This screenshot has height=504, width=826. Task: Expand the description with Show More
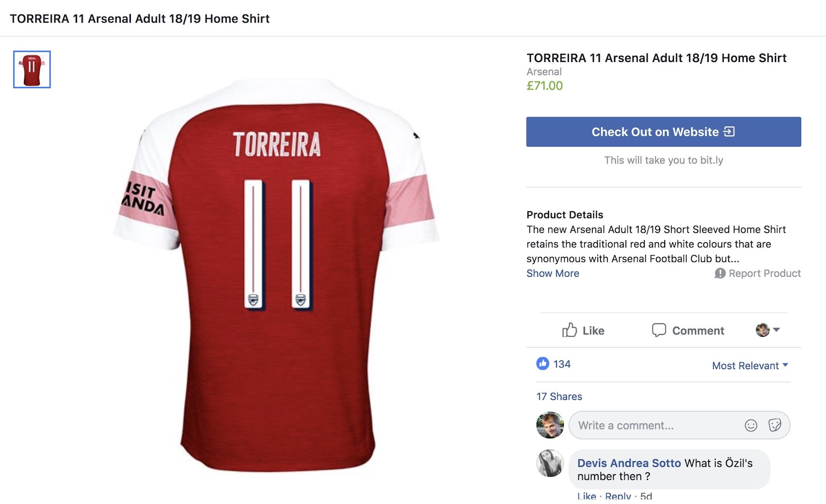552,273
